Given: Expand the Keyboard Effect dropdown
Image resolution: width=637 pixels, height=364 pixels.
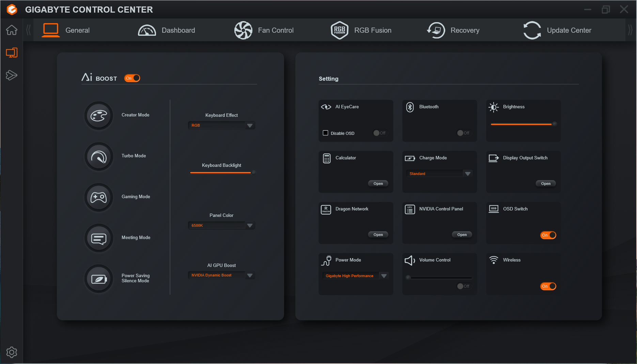Looking at the screenshot, I should click(x=250, y=126).
